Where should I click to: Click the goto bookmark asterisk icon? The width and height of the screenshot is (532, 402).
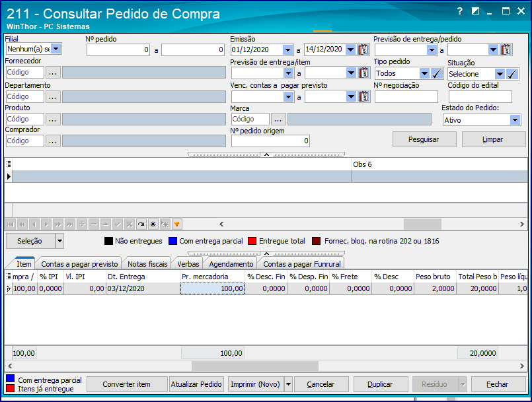165,224
